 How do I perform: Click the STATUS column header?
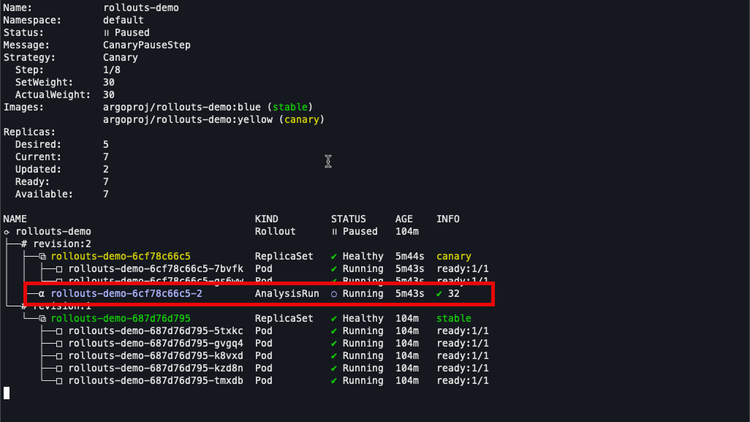[349, 218]
